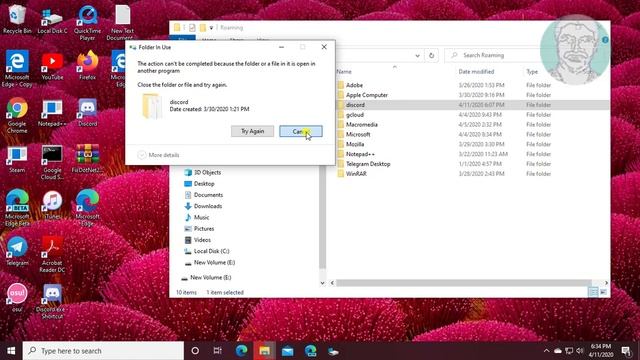Click the Windows Start button
The width and height of the screenshot is (640, 360).
coord(11,351)
